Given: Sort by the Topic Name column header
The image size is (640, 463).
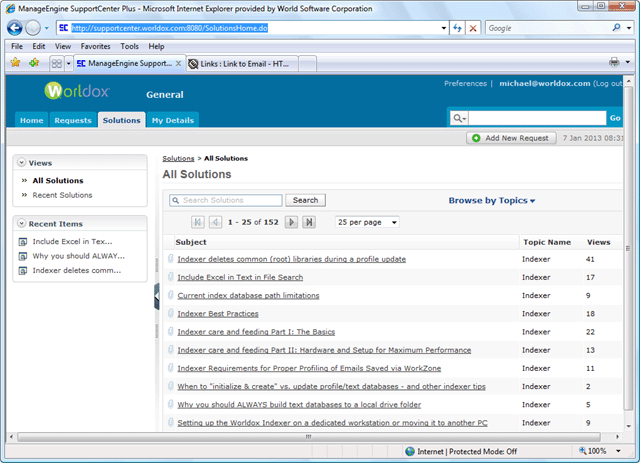Looking at the screenshot, I should pyautogui.click(x=547, y=242).
